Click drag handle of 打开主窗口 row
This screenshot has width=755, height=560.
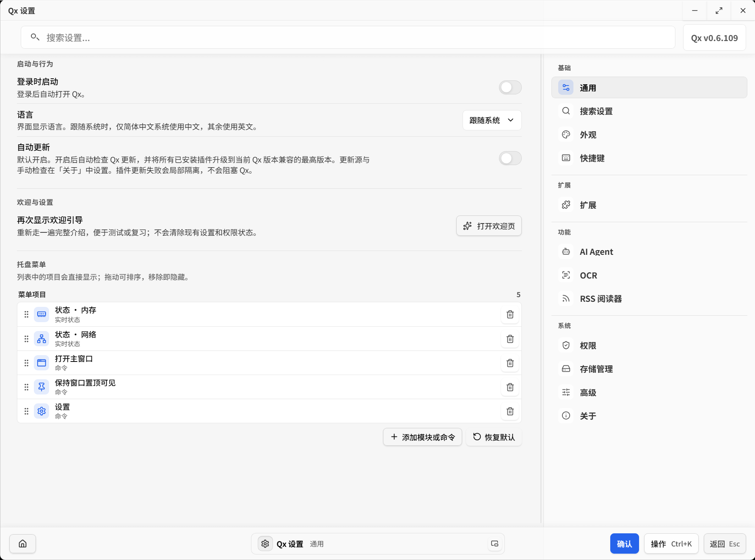click(26, 363)
